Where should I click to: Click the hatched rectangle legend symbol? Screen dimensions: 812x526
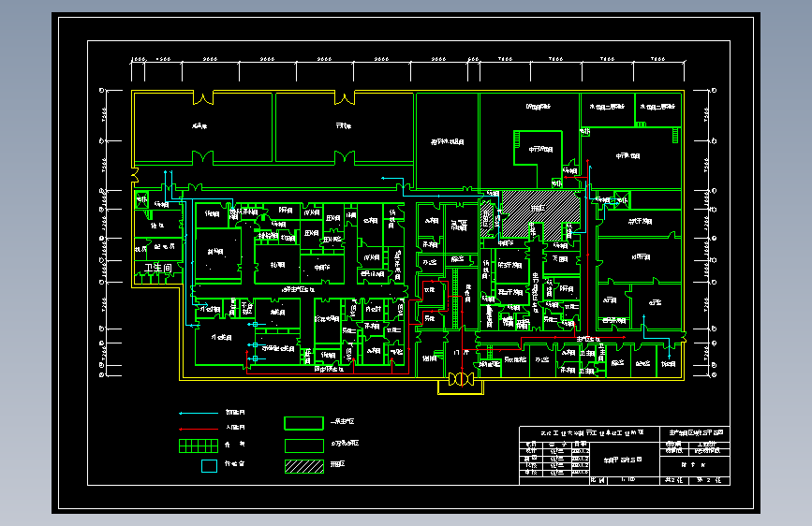click(x=304, y=466)
